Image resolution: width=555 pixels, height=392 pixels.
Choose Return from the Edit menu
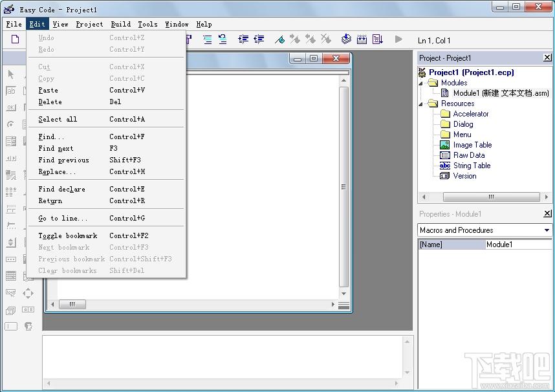click(x=106, y=201)
